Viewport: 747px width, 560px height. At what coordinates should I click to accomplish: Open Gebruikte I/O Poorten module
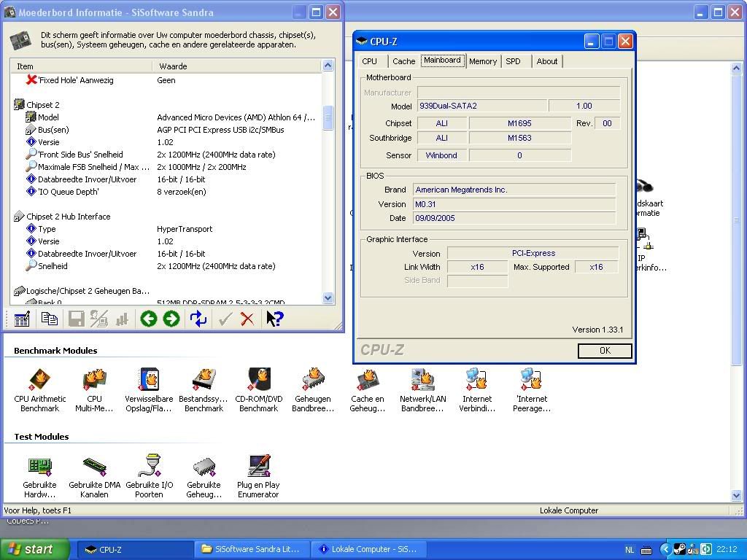[x=149, y=475]
